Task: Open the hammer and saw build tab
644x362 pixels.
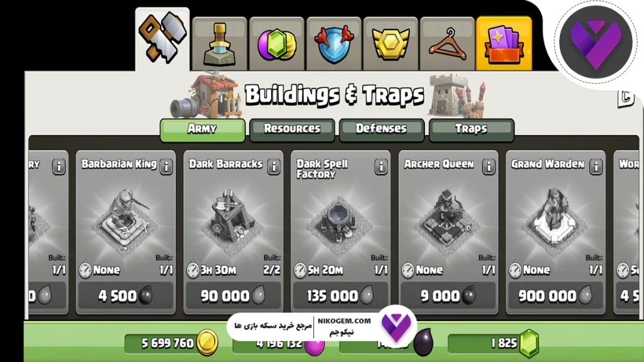Action: (x=162, y=40)
